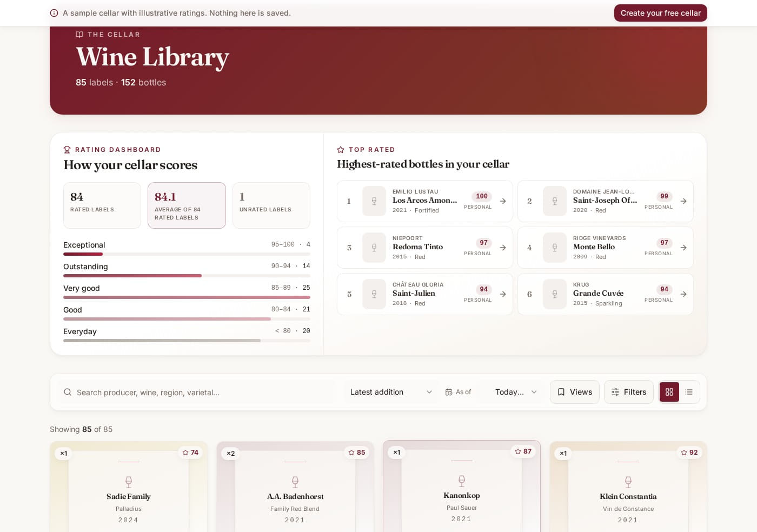757x532 pixels.
Task: Open Grande Cuvée via its arrow icon
Action: coord(683,294)
